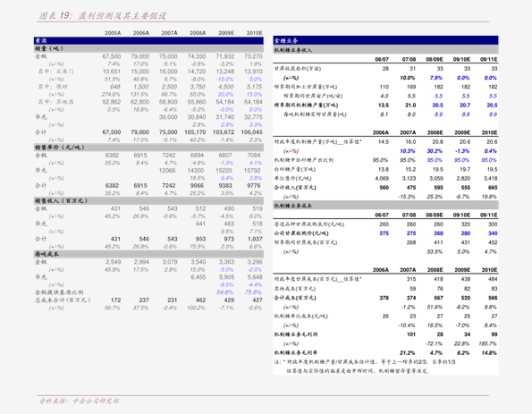Select the blue percentage 75.8%
532x414 pixels.
click(x=253, y=292)
